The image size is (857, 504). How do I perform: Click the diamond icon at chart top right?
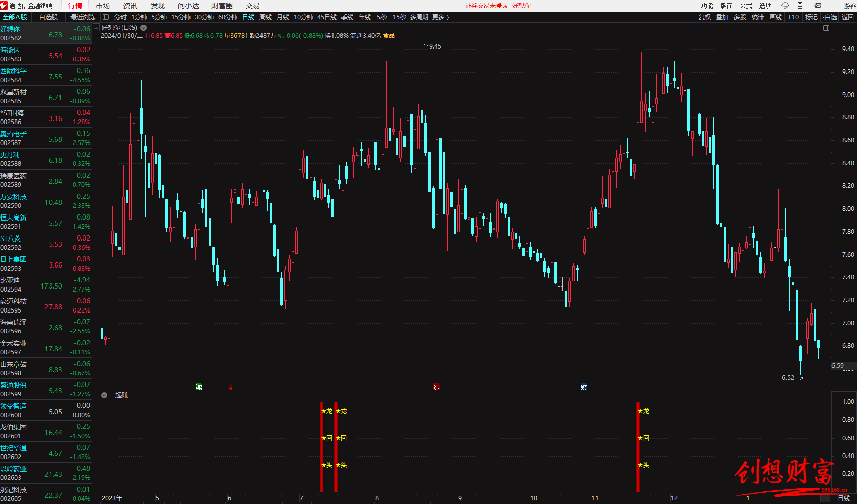point(817,28)
